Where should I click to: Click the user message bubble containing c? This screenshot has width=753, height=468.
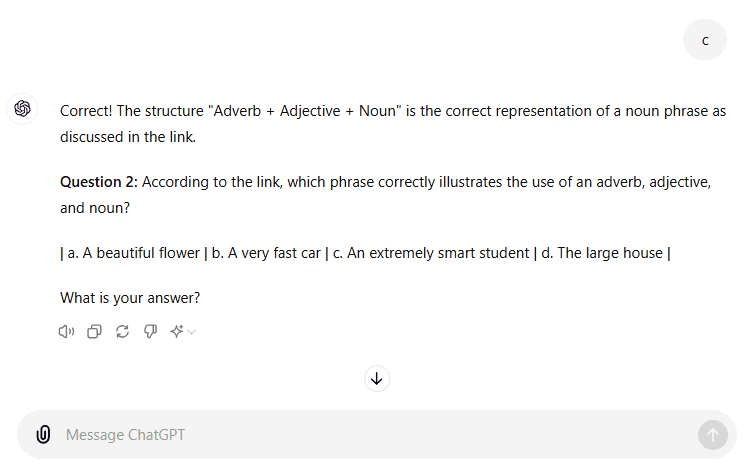704,40
